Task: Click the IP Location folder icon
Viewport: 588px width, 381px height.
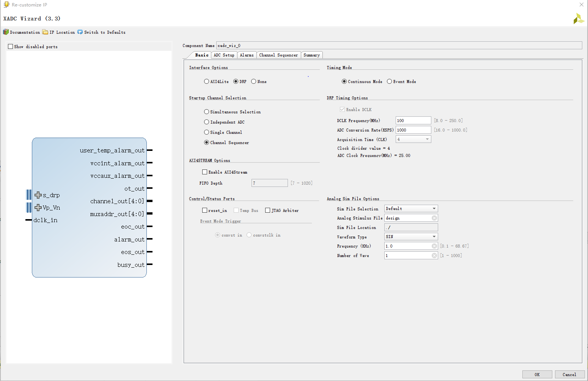Action: pos(46,32)
